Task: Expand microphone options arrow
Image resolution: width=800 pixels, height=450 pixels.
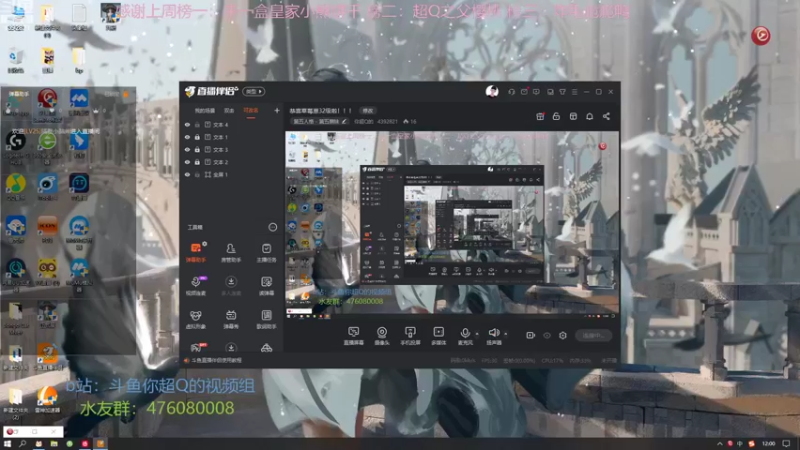Action: [x=477, y=334]
